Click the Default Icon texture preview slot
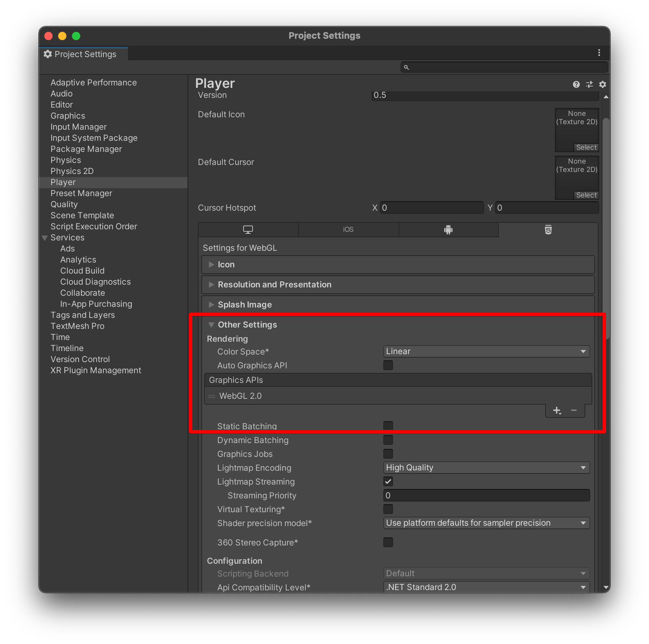649x644 pixels. point(577,130)
